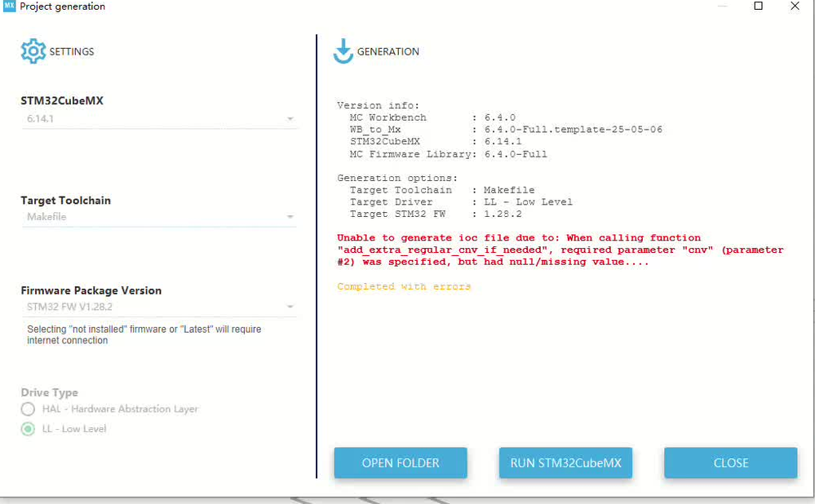The height and width of the screenshot is (504, 815).
Task: Select the HAL - Hardware Abstraction Layer radio button
Action: pyautogui.click(x=28, y=409)
